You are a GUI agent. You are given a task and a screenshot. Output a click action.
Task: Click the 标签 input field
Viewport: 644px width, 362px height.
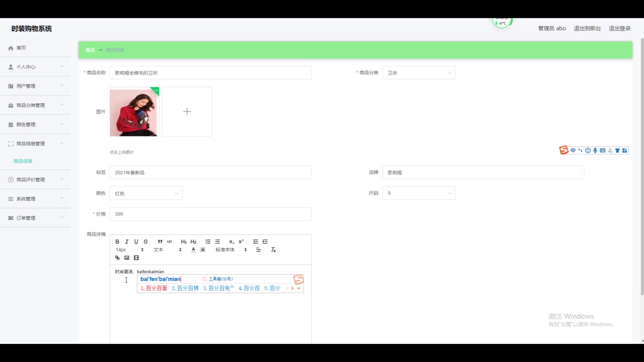tap(210, 172)
